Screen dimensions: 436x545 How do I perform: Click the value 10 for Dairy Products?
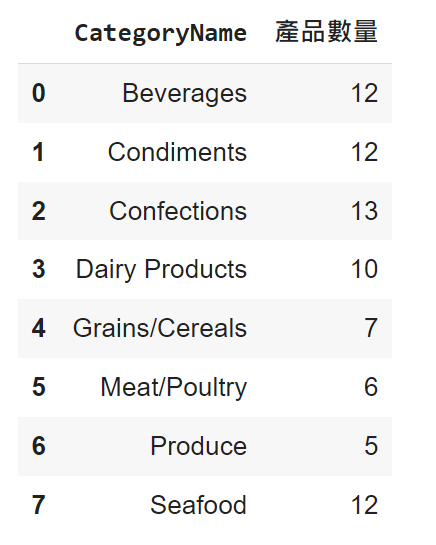(364, 269)
